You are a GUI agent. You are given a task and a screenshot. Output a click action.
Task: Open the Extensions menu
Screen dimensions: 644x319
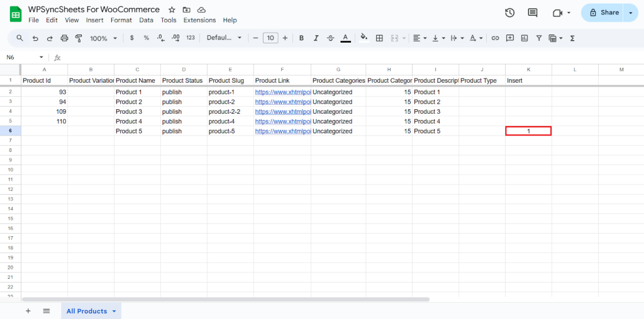199,20
